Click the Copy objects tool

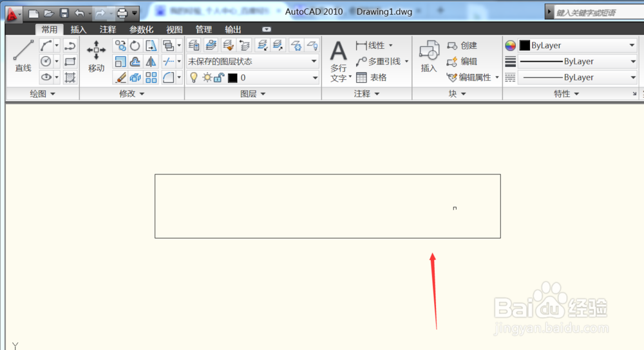120,46
